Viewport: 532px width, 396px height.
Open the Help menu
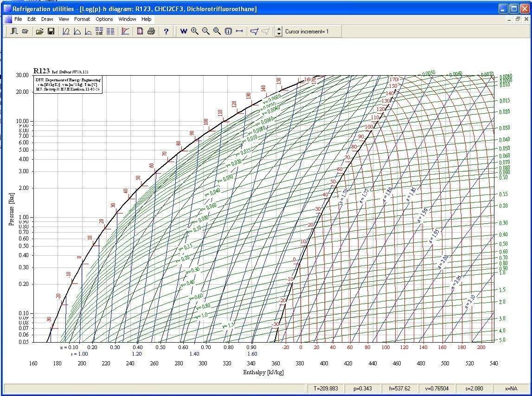coord(146,19)
